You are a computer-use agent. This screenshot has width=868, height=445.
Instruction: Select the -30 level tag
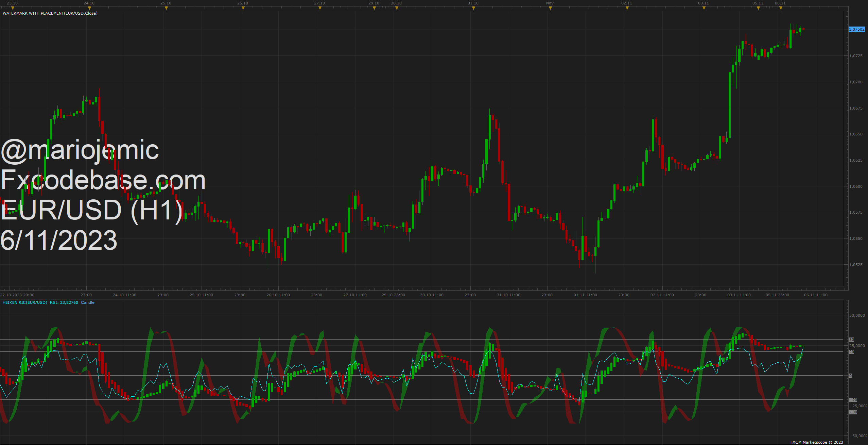click(x=853, y=412)
